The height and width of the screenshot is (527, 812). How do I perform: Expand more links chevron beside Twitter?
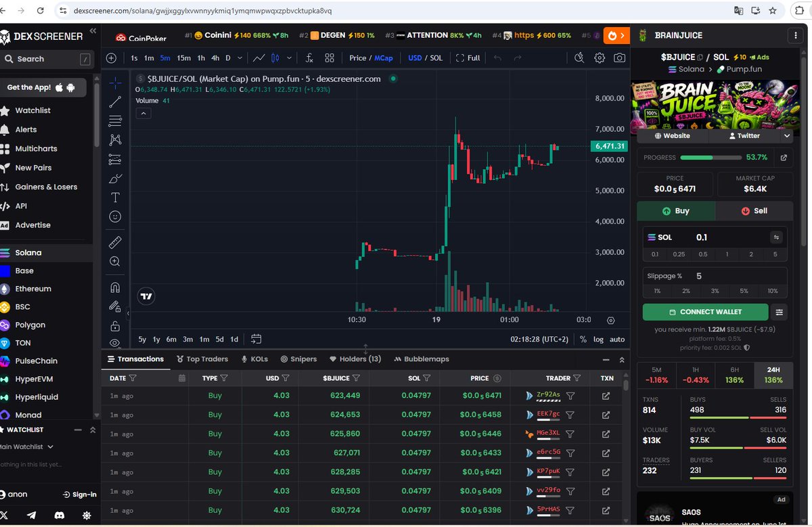click(x=786, y=136)
